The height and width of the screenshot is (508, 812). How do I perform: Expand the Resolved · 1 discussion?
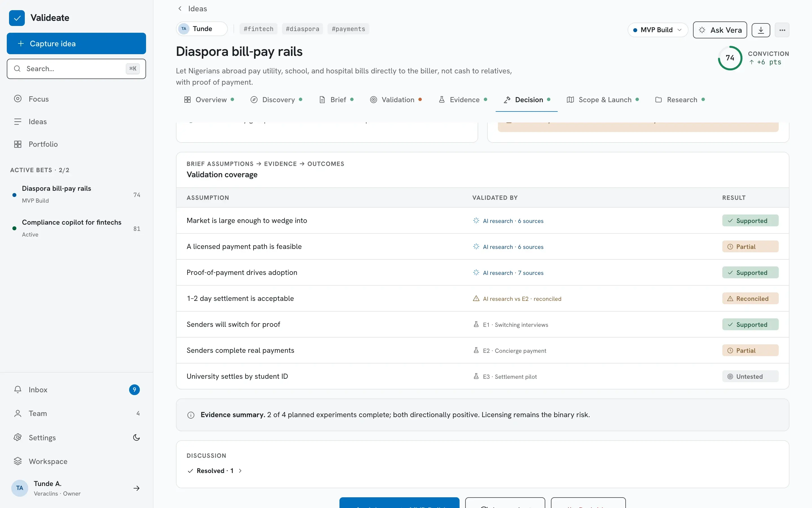coord(215,471)
